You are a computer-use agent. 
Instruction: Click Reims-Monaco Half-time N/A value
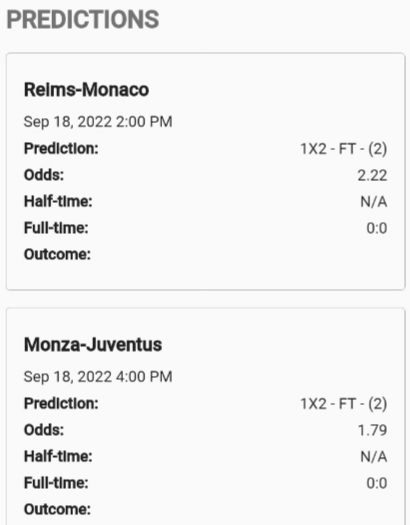click(374, 202)
